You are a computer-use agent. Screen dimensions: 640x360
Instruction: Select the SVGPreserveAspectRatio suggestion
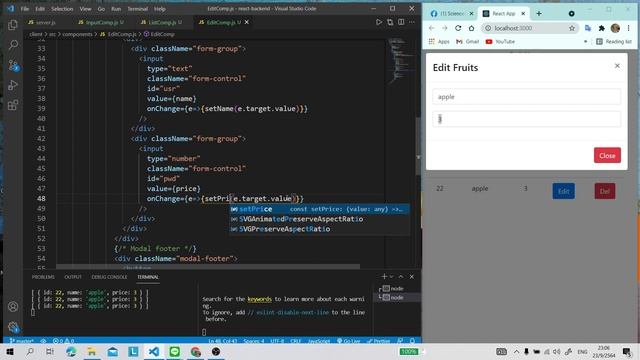320,229
